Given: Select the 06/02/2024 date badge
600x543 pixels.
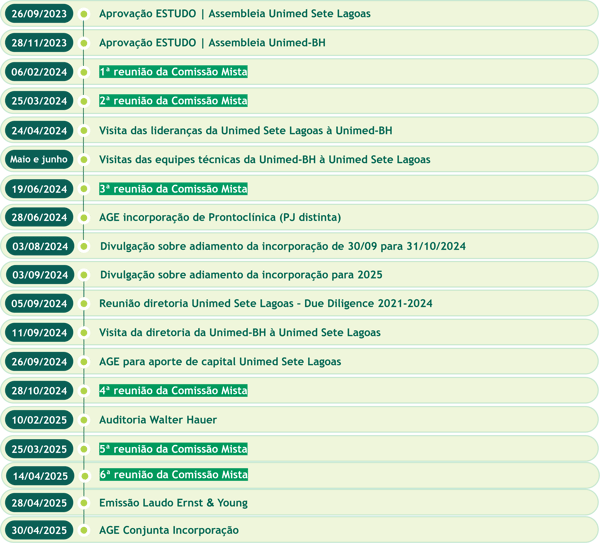Looking at the screenshot, I should [39, 72].
